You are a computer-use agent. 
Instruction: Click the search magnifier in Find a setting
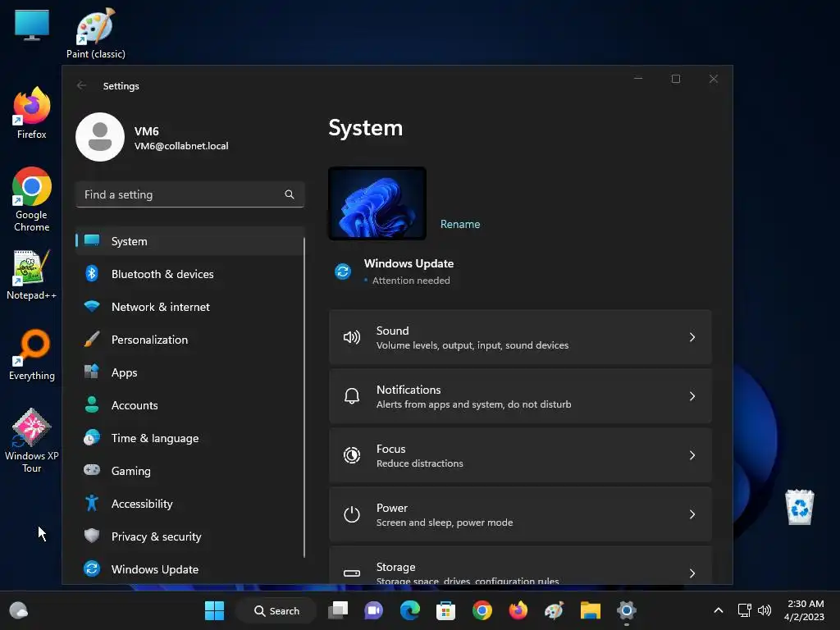pyautogui.click(x=290, y=194)
